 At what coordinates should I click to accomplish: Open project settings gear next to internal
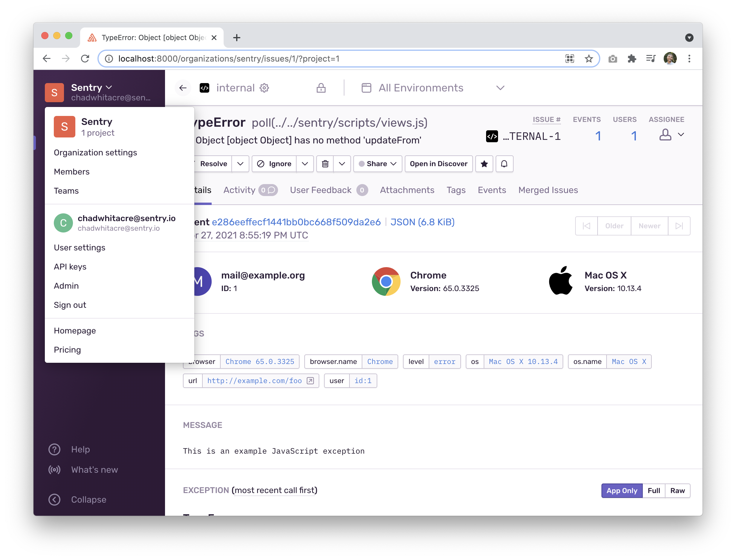point(265,88)
